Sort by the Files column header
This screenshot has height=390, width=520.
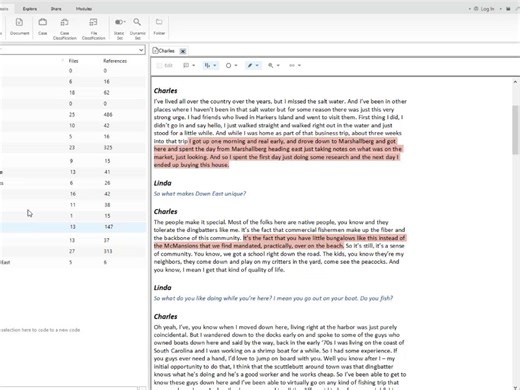pos(73,61)
